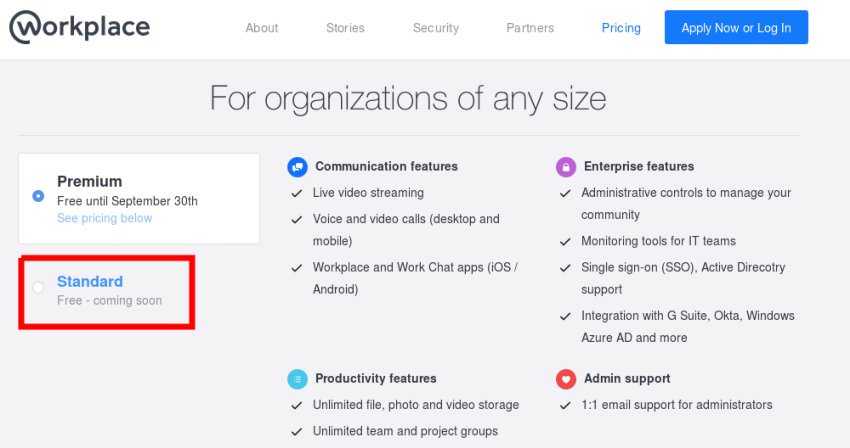Click the Standard plan title
The width and height of the screenshot is (850, 448).
(x=90, y=281)
